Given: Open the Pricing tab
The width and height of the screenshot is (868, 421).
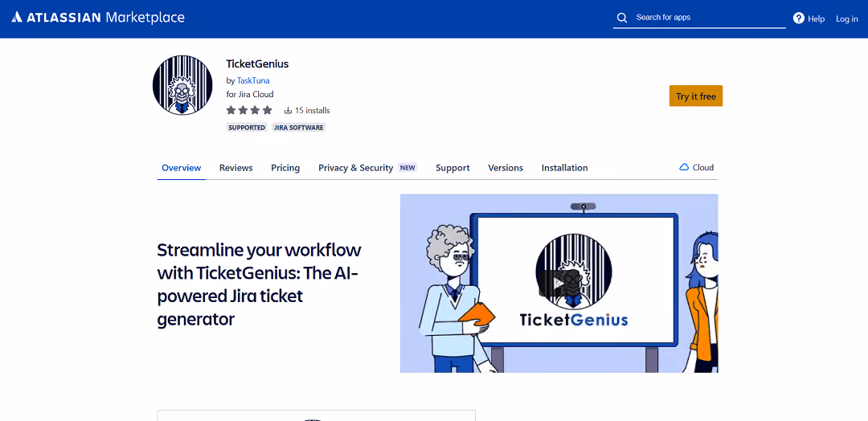Looking at the screenshot, I should pos(285,168).
